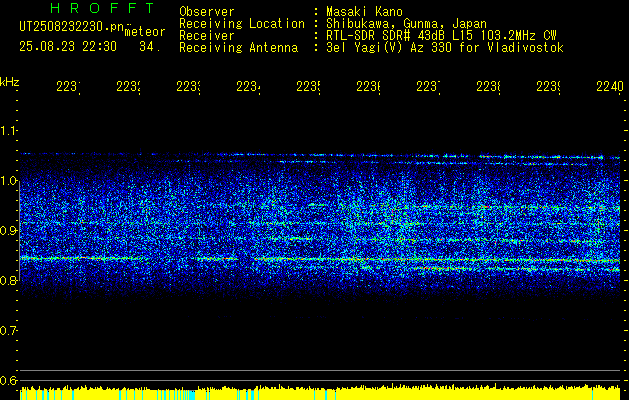Click the kHz axis unit label
The image size is (629, 400).
tap(10, 82)
